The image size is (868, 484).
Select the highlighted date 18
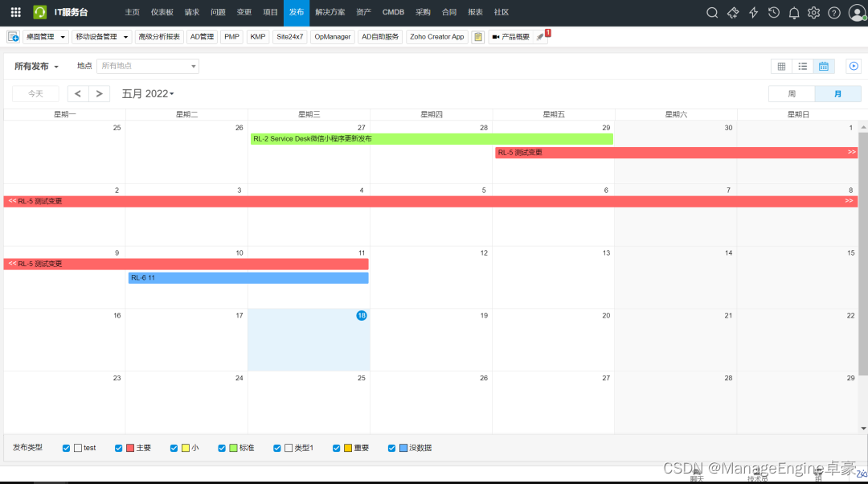pos(362,316)
